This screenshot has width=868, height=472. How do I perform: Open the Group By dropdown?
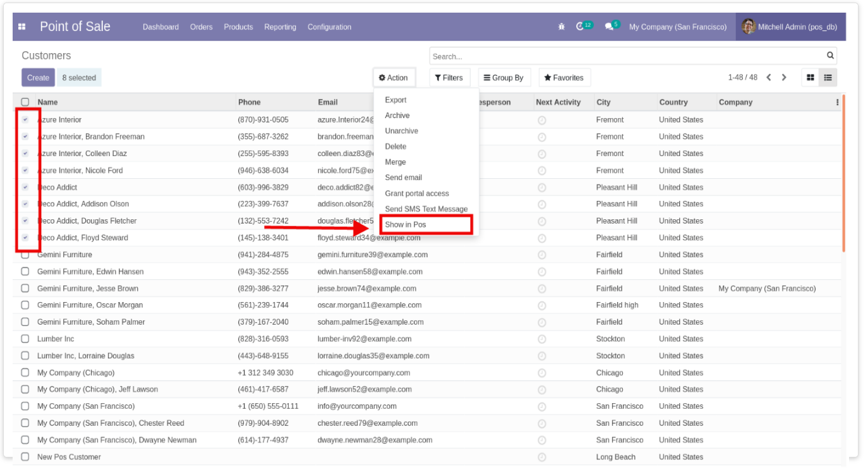pyautogui.click(x=504, y=78)
